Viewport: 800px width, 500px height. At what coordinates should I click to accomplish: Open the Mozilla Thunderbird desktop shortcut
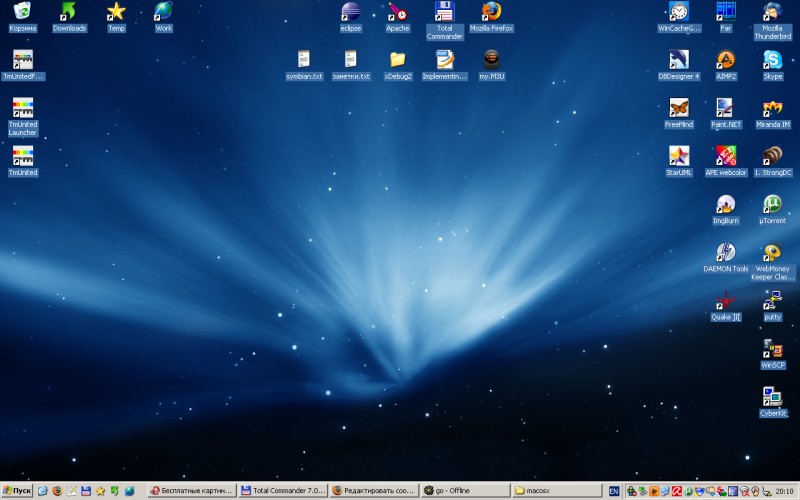tap(772, 12)
